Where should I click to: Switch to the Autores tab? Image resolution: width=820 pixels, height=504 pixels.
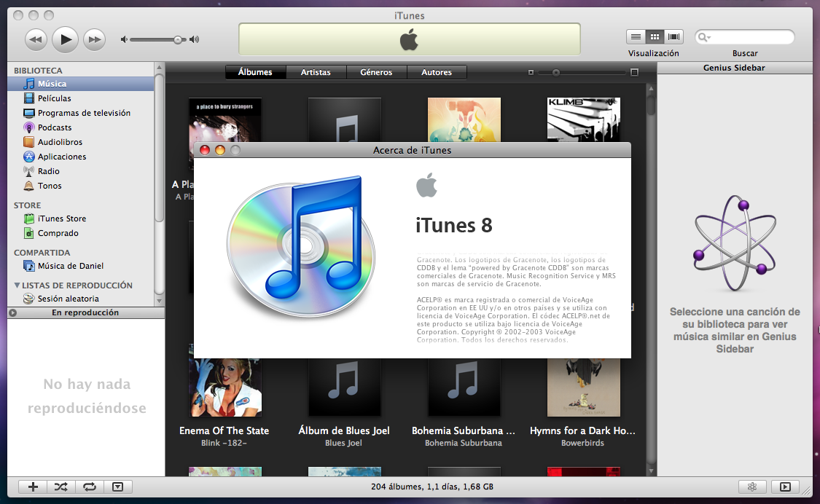pos(437,72)
